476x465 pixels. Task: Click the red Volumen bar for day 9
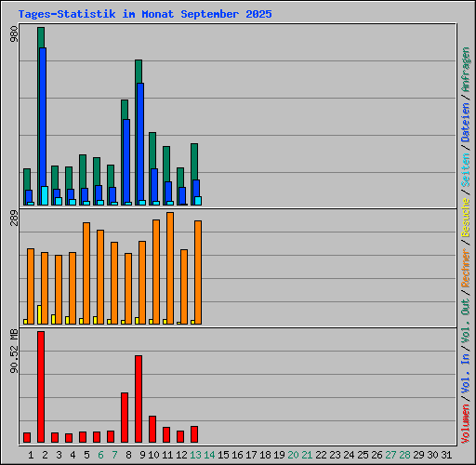pyautogui.click(x=139, y=399)
